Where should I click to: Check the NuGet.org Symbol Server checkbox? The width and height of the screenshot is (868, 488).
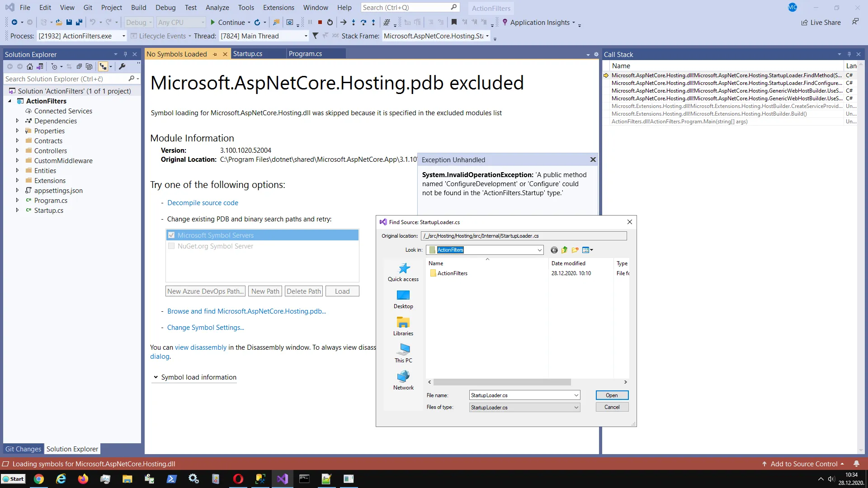[171, 246]
